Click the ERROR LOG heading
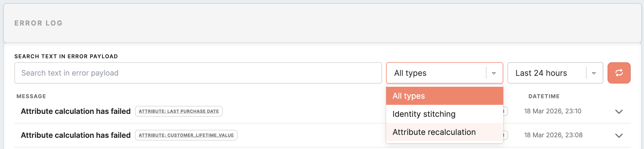This screenshot has height=149, width=644. tap(39, 23)
